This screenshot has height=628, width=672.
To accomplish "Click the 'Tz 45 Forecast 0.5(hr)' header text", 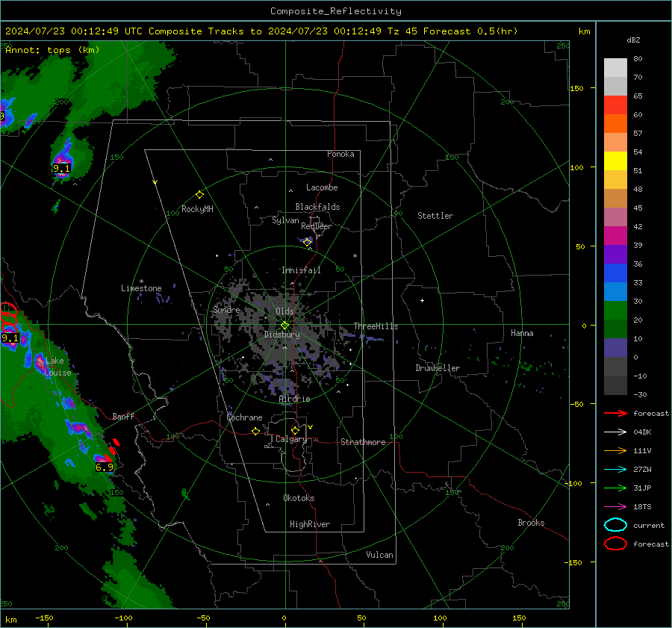I will point(452,31).
